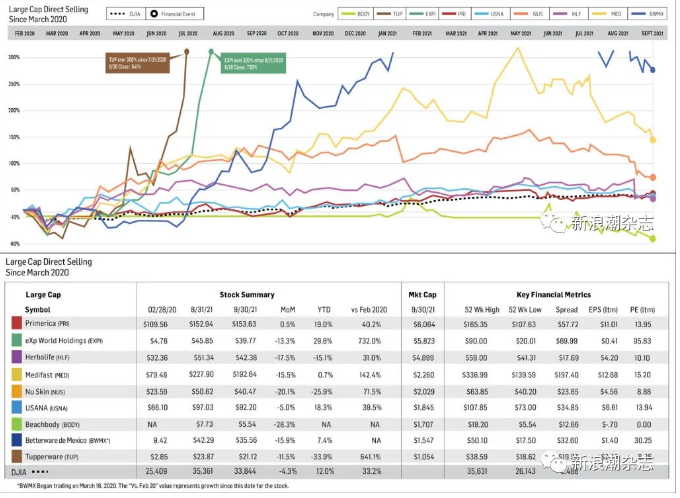Click the Key Financial Metrics header

point(553,296)
